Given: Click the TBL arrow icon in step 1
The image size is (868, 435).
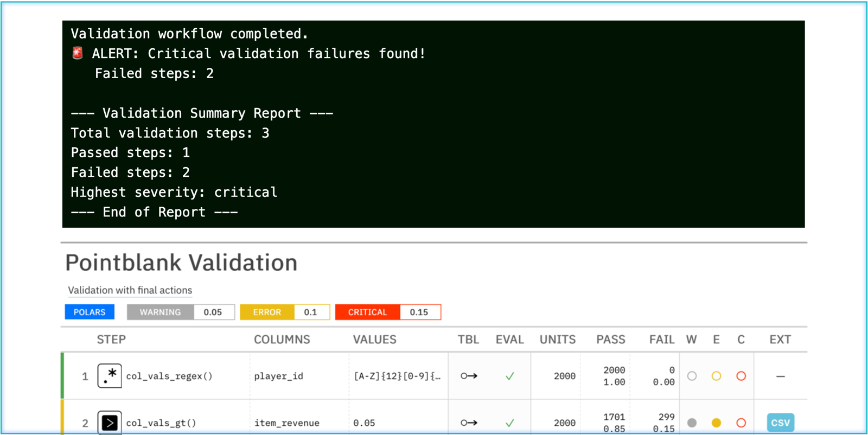Looking at the screenshot, I should pos(469,376).
